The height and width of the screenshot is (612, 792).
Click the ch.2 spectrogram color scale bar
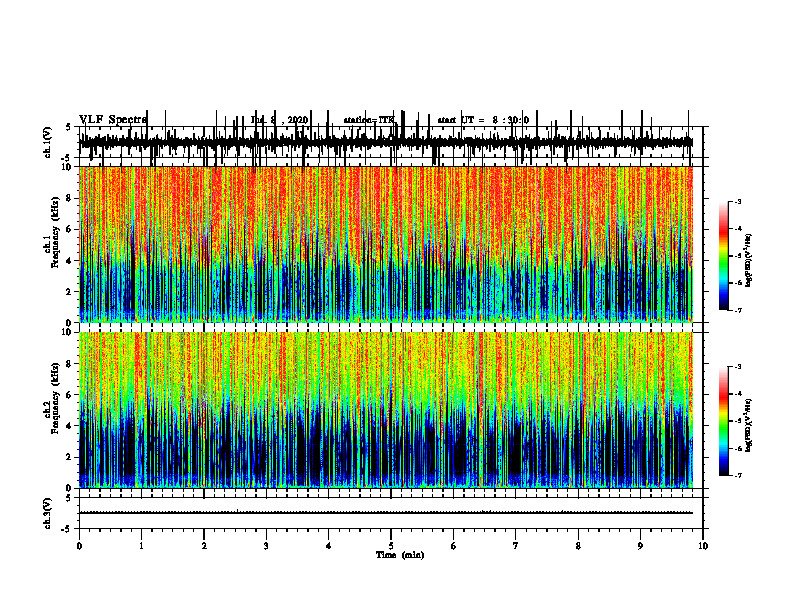(x=723, y=421)
